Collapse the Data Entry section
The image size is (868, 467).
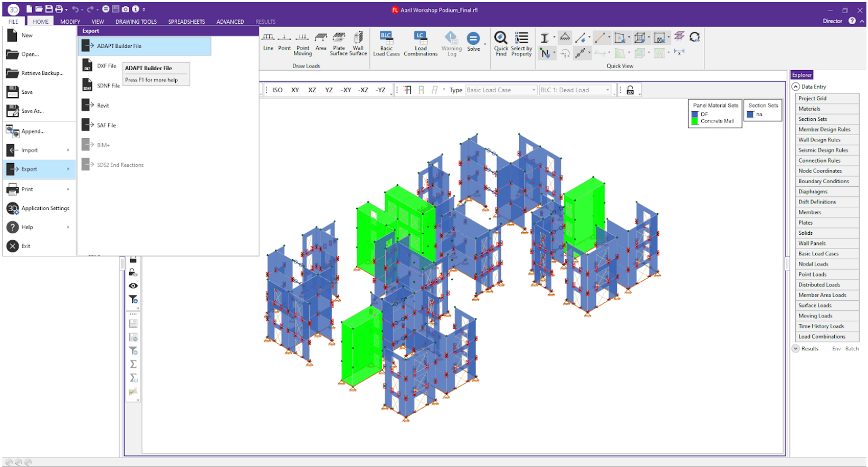click(796, 87)
